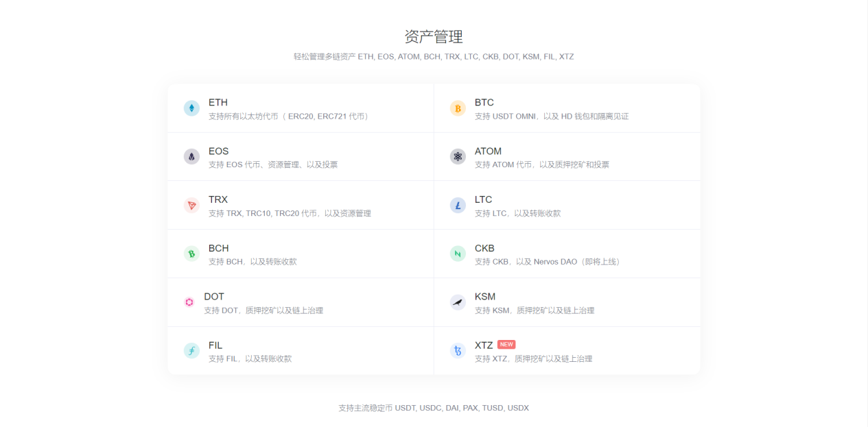Screen dimensions: 868x427
Task: Click the Ethereum diamond icon
Action: pos(191,108)
